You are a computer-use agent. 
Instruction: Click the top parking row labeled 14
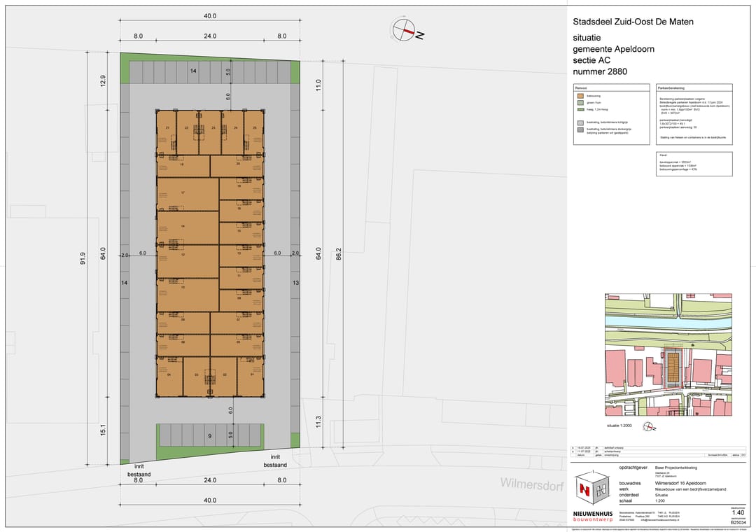coord(194,71)
